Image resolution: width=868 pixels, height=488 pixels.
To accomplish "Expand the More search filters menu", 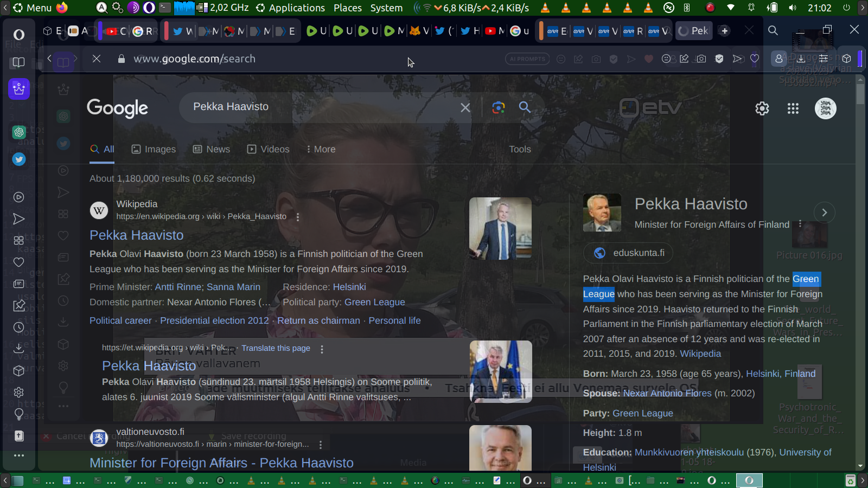I will click(321, 149).
